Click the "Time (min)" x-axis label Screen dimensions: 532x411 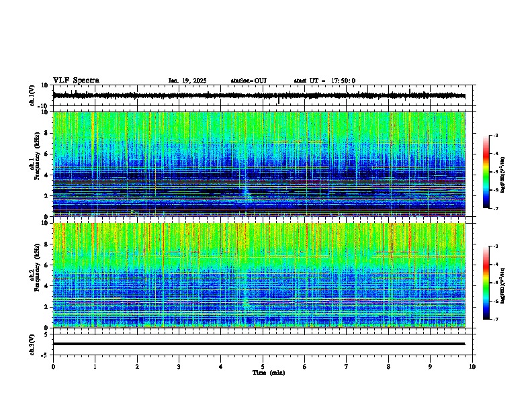click(x=269, y=373)
